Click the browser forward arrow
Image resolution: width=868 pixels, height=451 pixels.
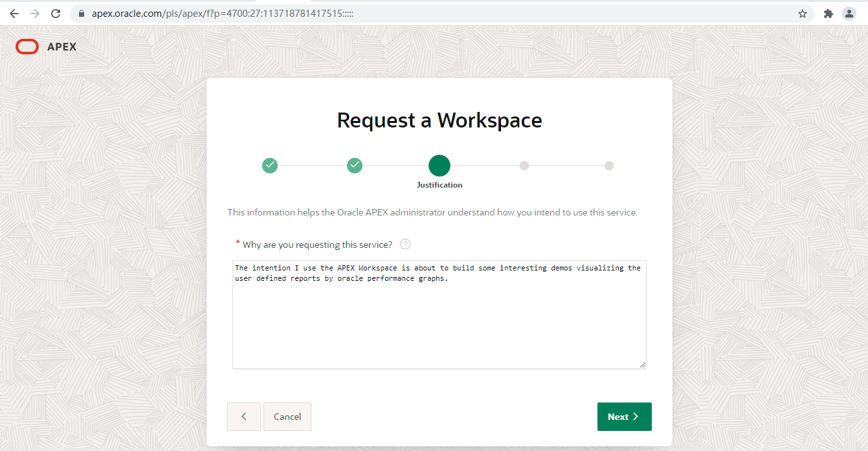click(35, 13)
